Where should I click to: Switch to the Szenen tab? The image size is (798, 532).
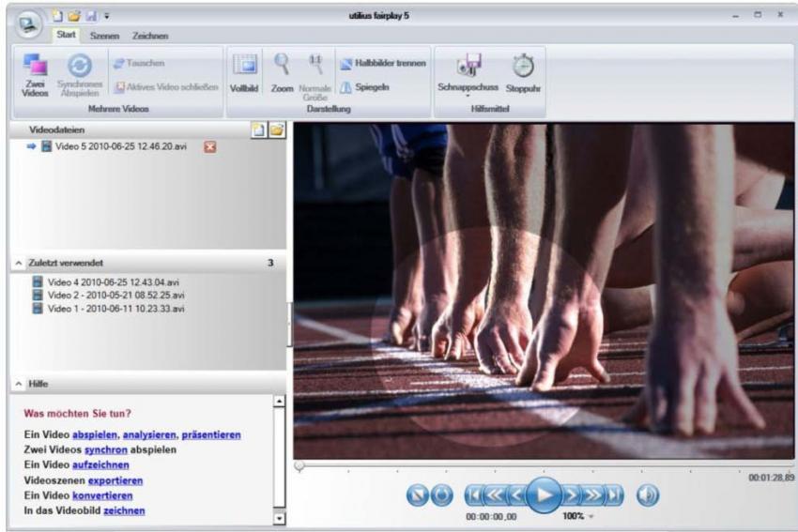(104, 36)
